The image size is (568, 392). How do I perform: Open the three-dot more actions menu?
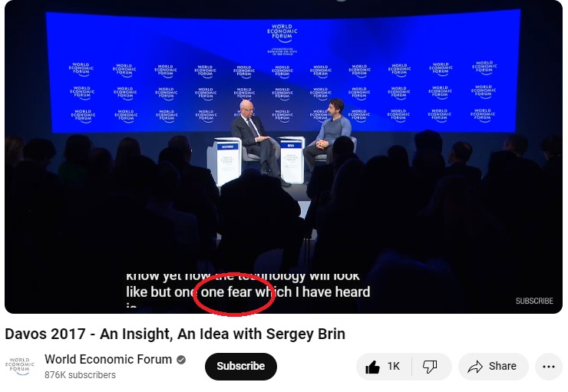click(x=549, y=367)
